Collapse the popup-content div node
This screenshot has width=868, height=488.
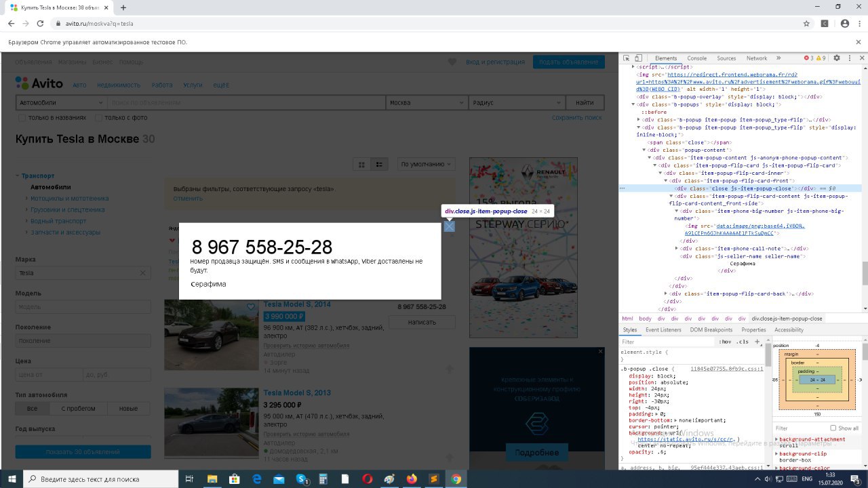(x=644, y=150)
